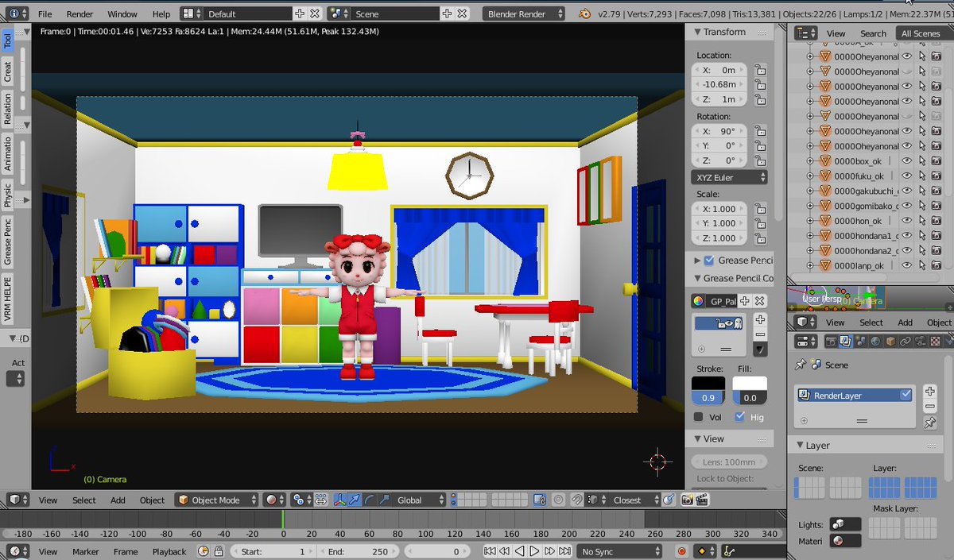Lock the X location padlock icon
Screen dimensions: 954x560
point(760,70)
